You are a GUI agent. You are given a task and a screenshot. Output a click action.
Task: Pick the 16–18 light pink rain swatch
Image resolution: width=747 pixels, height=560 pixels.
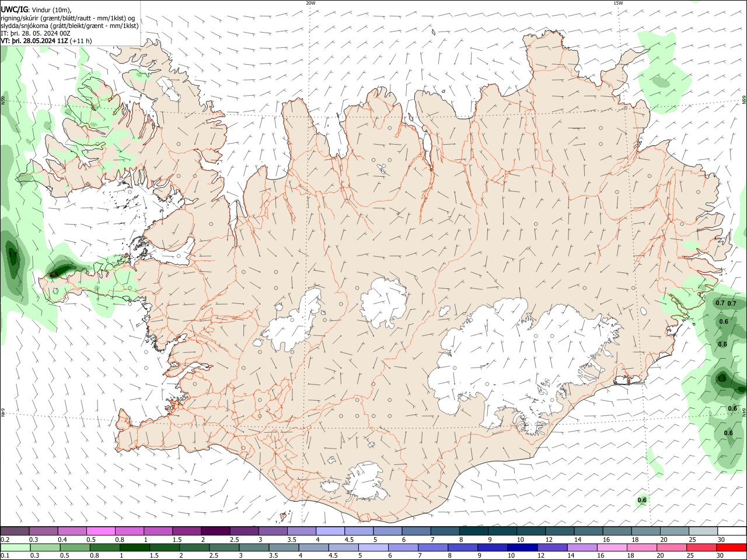pyautogui.click(x=612, y=547)
